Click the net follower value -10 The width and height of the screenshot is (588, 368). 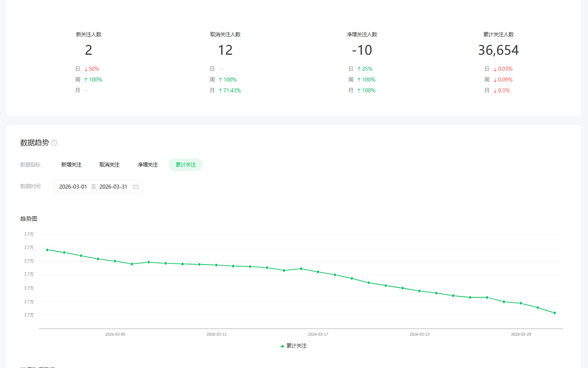pyautogui.click(x=362, y=50)
